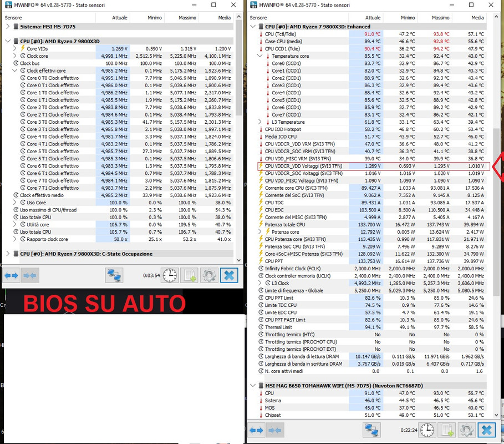This screenshot has width=504, height=444.
Task: Open settings gear in right window
Action: 467,430
